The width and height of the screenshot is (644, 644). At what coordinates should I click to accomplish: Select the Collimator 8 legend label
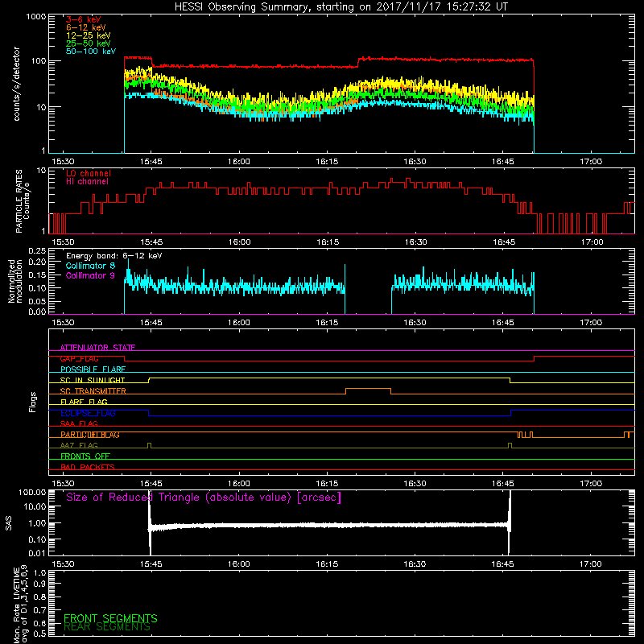(x=90, y=266)
